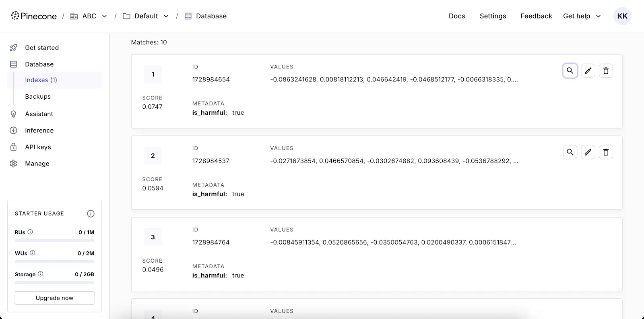Screen dimensions: 644x319
Task: Click values starting with -0.0863241628
Action: (394, 79)
